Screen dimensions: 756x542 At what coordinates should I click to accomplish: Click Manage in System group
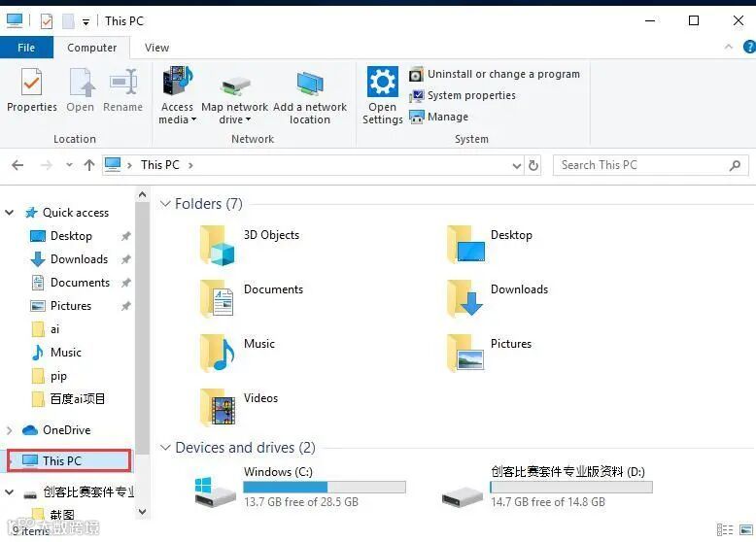pos(439,117)
